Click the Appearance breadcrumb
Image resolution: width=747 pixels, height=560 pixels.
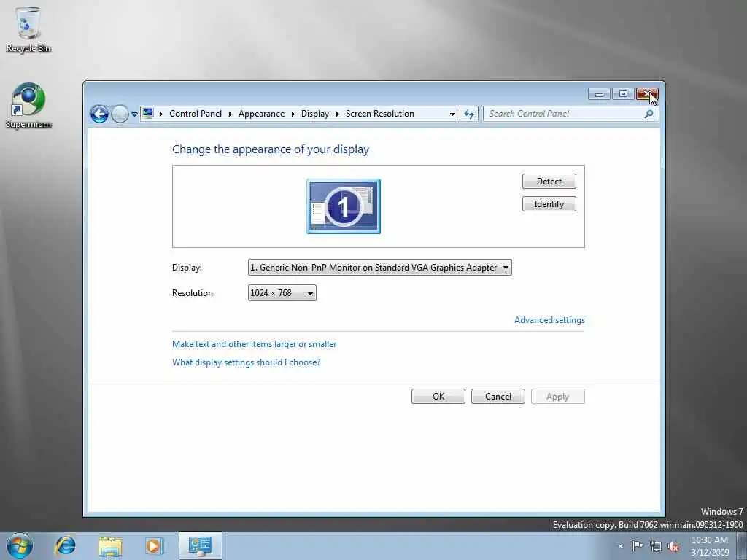click(x=261, y=114)
